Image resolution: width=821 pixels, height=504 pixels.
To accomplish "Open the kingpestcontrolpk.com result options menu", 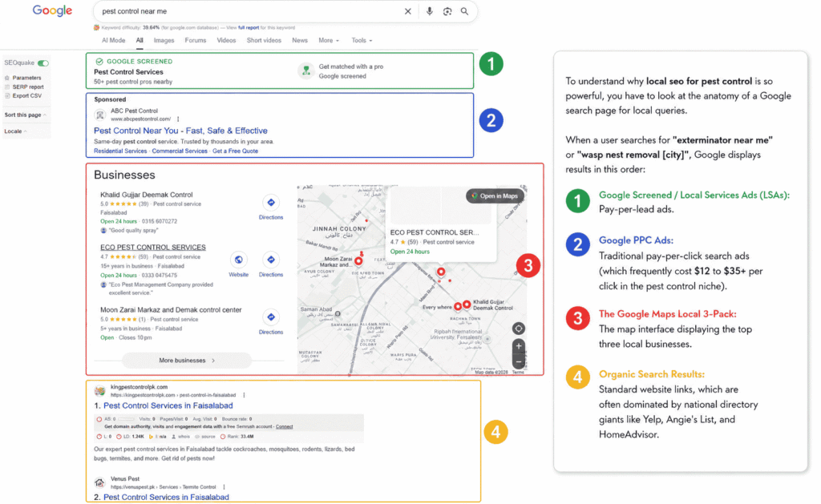I will pyautogui.click(x=244, y=395).
